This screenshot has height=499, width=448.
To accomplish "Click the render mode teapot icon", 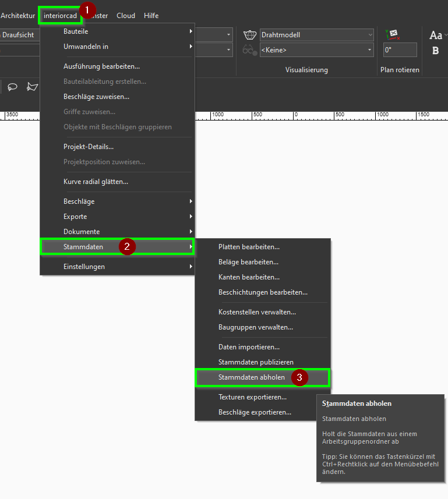I will [x=249, y=35].
